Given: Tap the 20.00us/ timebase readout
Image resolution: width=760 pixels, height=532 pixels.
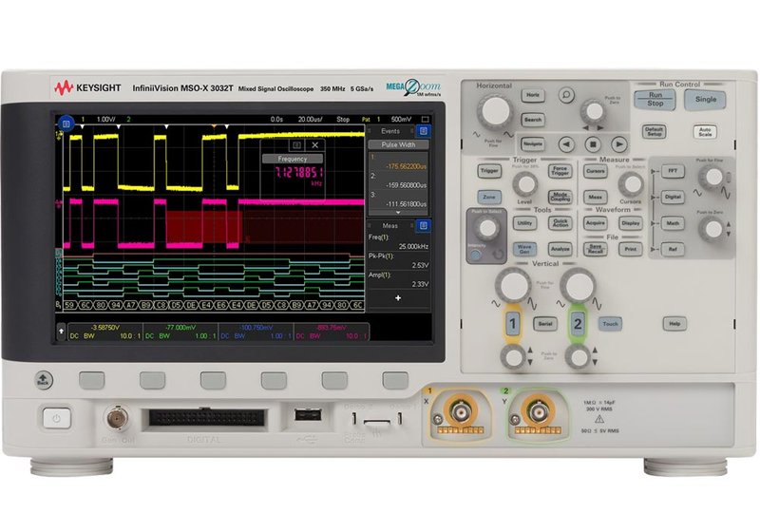Looking at the screenshot, I should coord(311,119).
